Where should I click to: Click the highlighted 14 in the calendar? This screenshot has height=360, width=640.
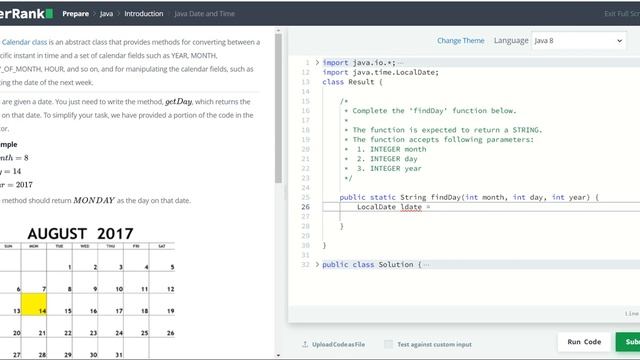click(x=34, y=304)
